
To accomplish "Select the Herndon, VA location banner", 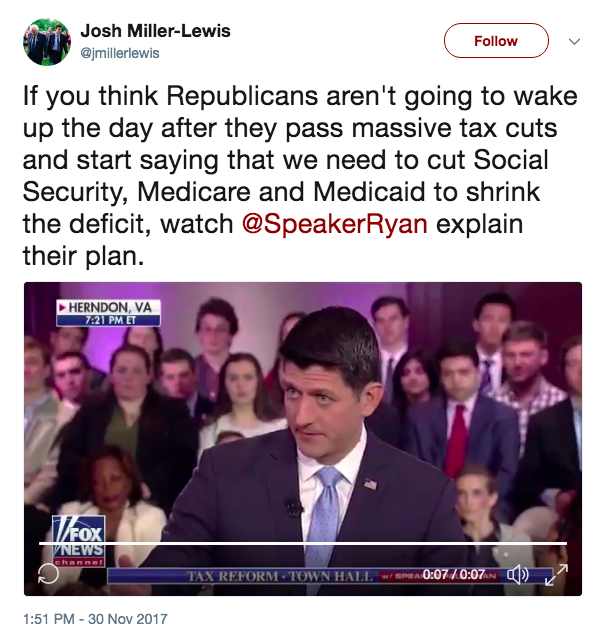I will [109, 313].
